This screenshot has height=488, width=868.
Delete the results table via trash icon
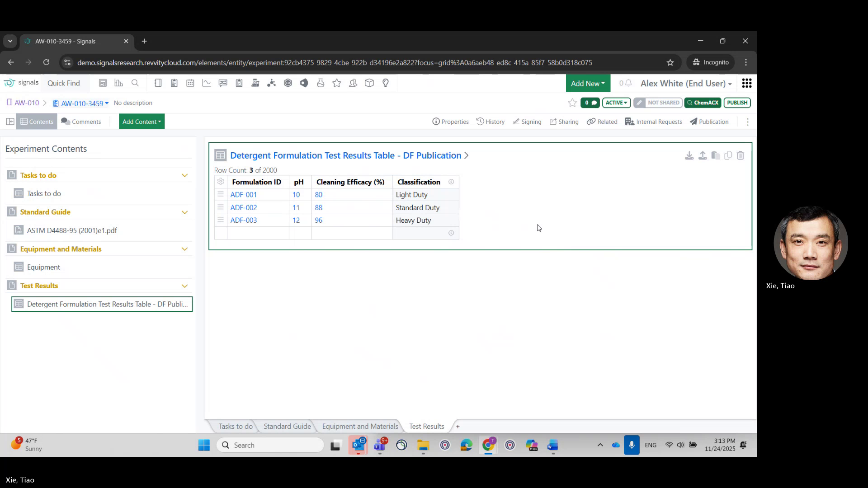pos(741,155)
